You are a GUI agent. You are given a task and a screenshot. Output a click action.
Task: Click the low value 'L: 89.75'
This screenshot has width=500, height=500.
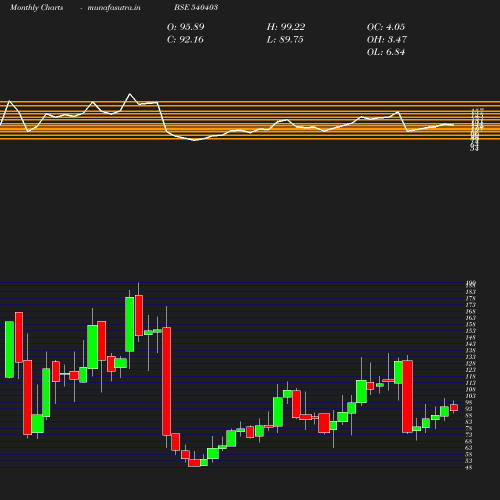[x=285, y=40]
